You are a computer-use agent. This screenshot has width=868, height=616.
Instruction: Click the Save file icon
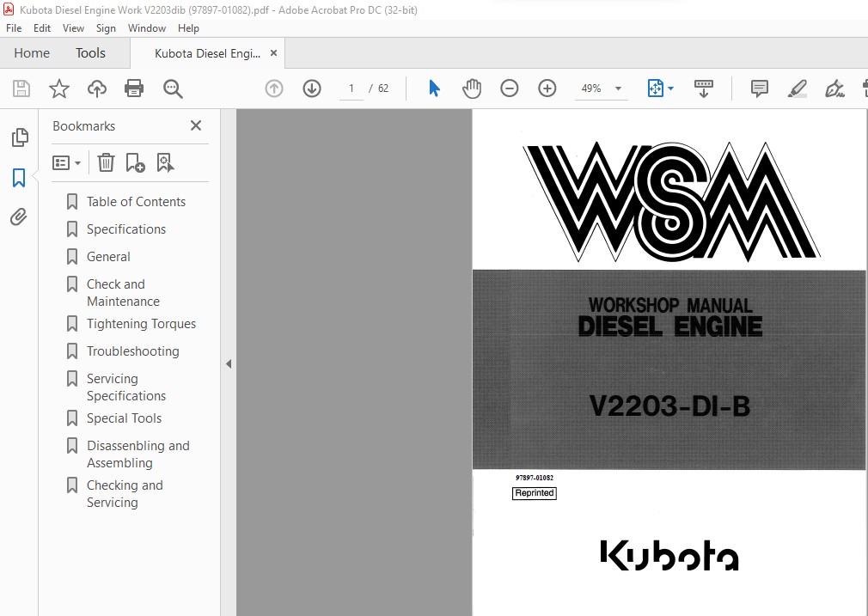21,88
